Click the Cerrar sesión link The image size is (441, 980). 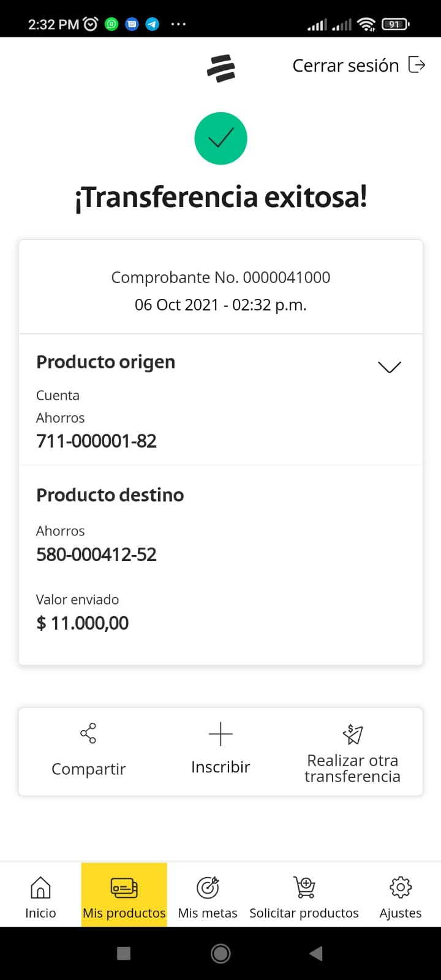click(x=345, y=66)
